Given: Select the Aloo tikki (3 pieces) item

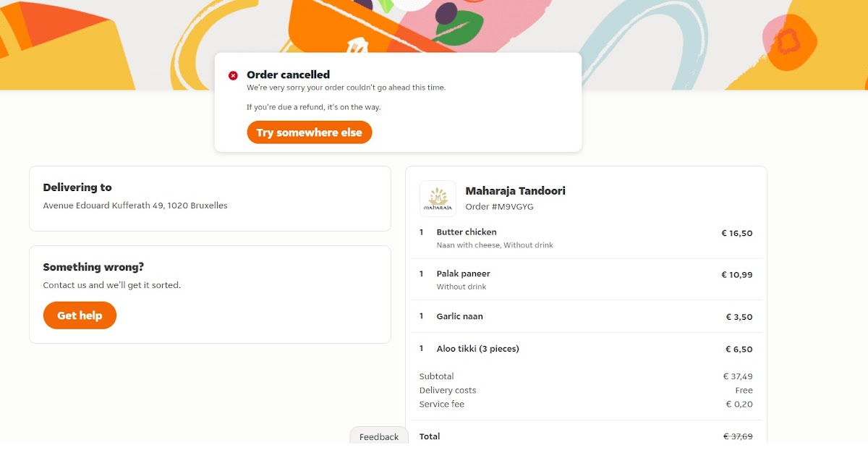Looking at the screenshot, I should click(586, 349).
